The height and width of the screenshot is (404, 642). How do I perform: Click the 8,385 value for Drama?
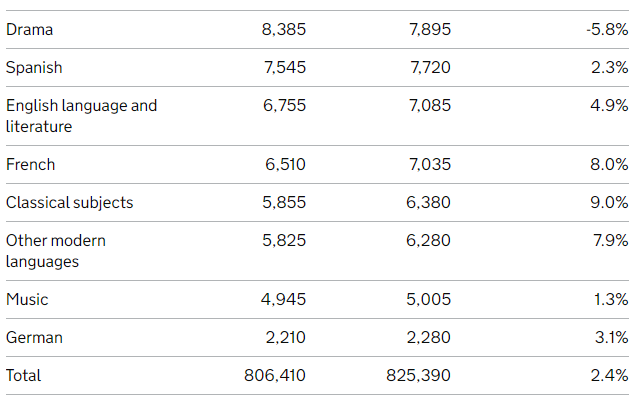click(284, 29)
